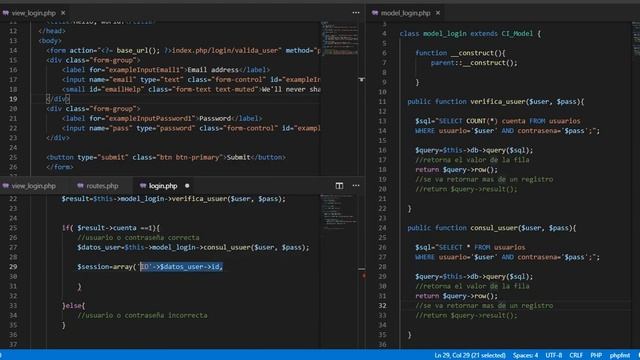
Task: Change line ending via CRLF status item
Action: tap(576, 355)
